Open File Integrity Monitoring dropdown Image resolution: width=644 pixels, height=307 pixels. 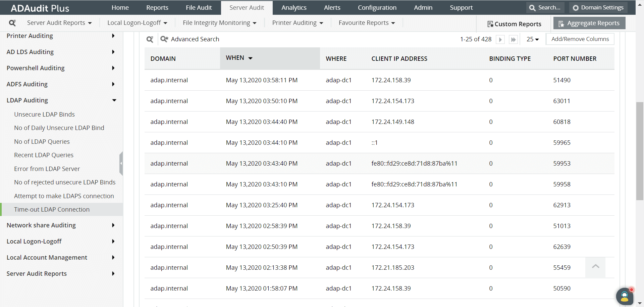tap(220, 23)
